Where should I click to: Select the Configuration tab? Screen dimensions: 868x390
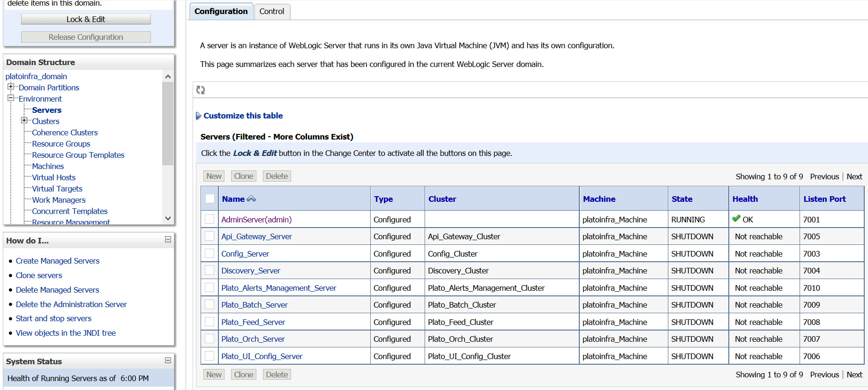221,11
